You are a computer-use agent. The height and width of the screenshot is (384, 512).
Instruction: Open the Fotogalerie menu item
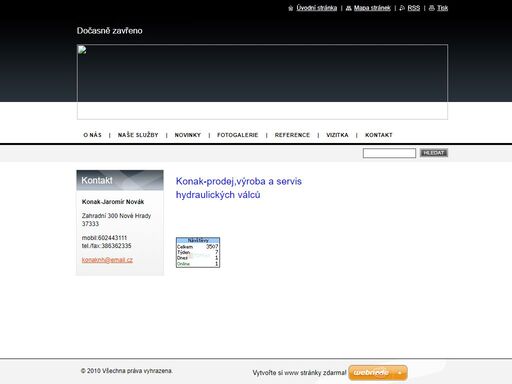tap(238, 135)
